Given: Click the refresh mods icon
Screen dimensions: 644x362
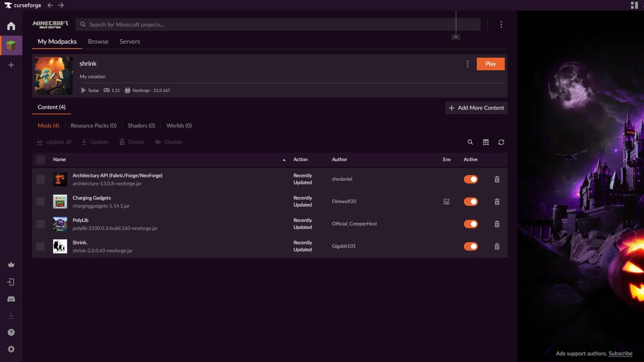Looking at the screenshot, I should pos(501,142).
